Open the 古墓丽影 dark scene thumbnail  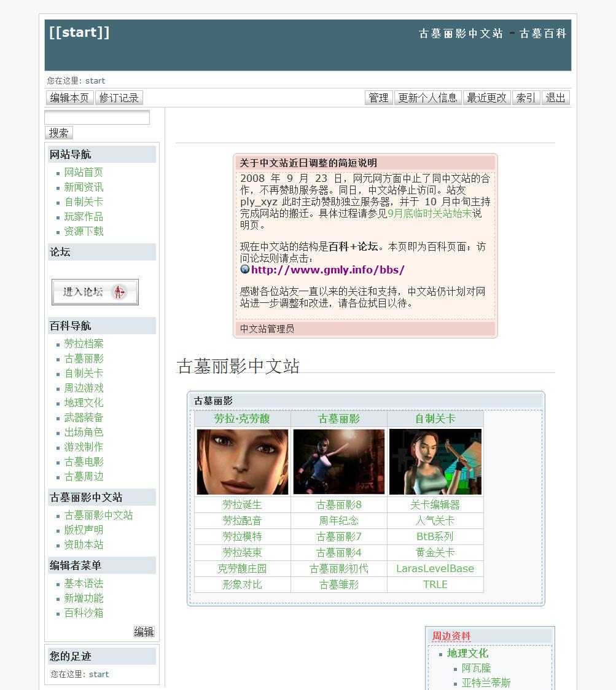(339, 461)
